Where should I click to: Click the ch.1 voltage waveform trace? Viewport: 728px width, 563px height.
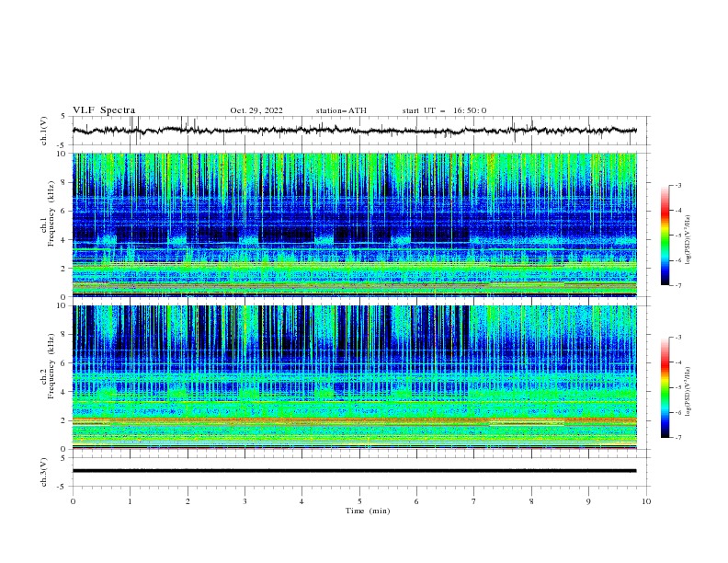point(354,131)
